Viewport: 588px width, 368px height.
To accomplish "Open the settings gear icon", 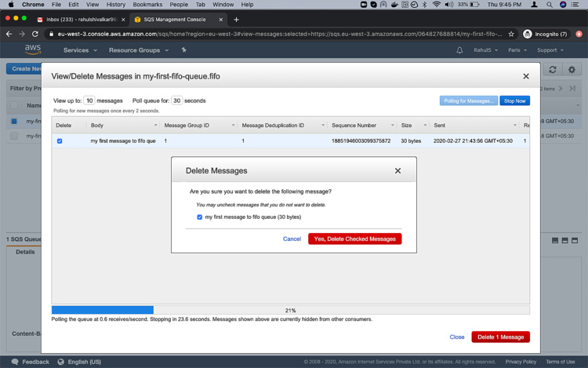I will [572, 70].
